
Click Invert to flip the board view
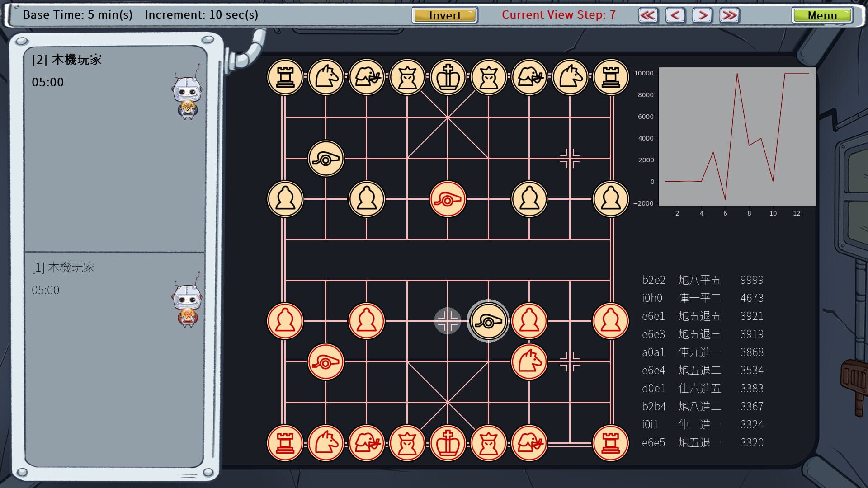coord(444,15)
